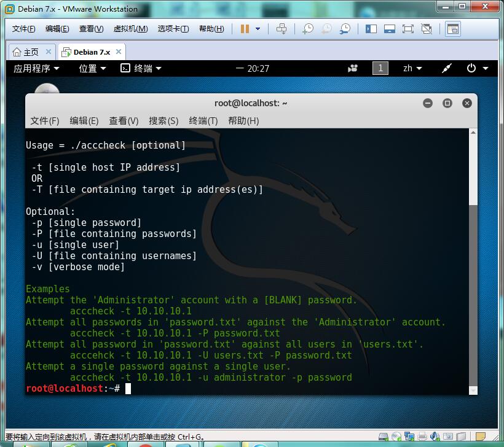Close the Debian 7.x tab
504x447 pixels.
(119, 52)
